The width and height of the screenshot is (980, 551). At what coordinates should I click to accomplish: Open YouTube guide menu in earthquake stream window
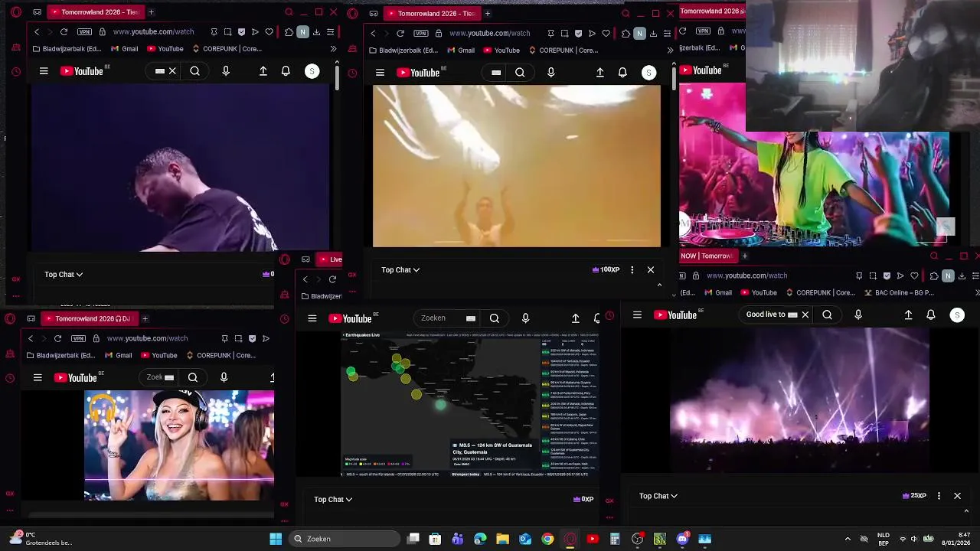pos(312,318)
